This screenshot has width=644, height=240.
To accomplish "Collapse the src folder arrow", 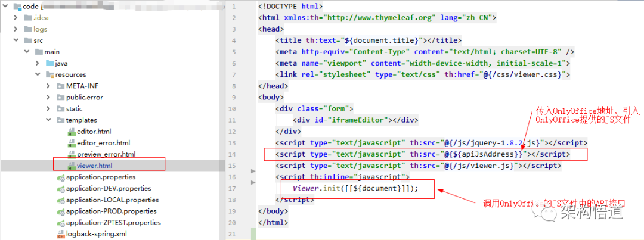I will click(x=16, y=40).
